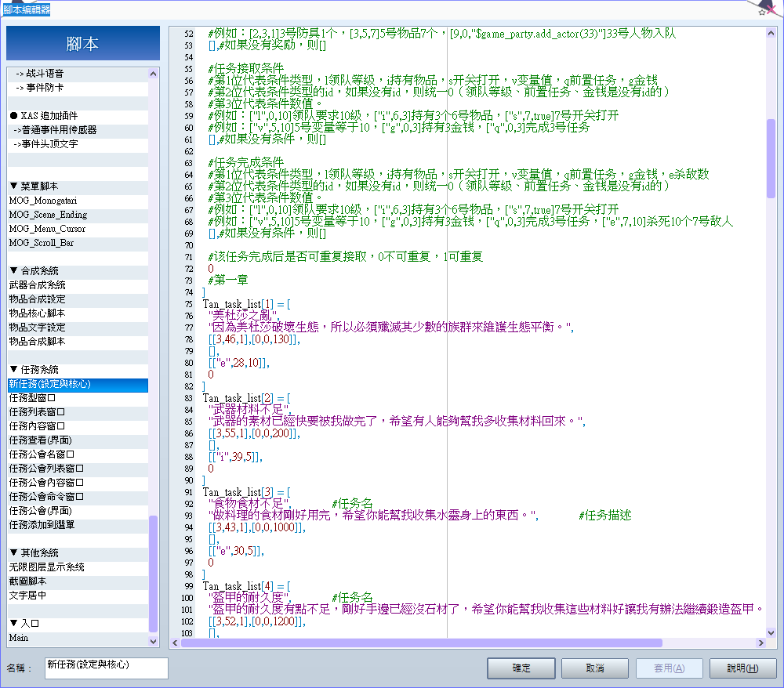Screen dimensions: 784x688
Task: Open the 任務添加到選單 script
Action: (78, 525)
